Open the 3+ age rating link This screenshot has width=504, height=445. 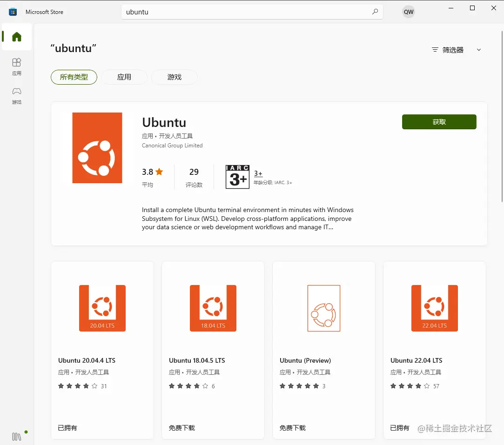[x=258, y=173]
